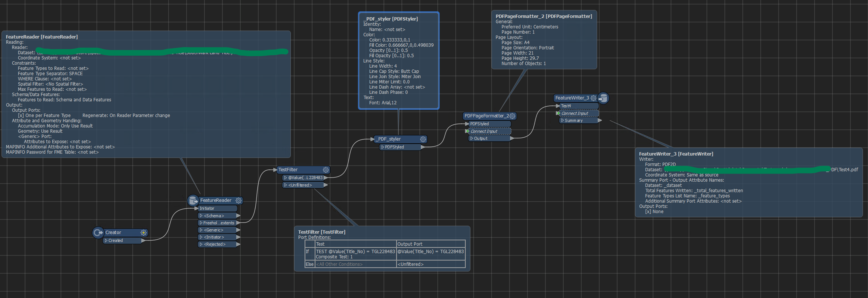868x298 pixels.
Task: Click 'Preferred Unit: Centimeters' text
Action: click(x=530, y=27)
